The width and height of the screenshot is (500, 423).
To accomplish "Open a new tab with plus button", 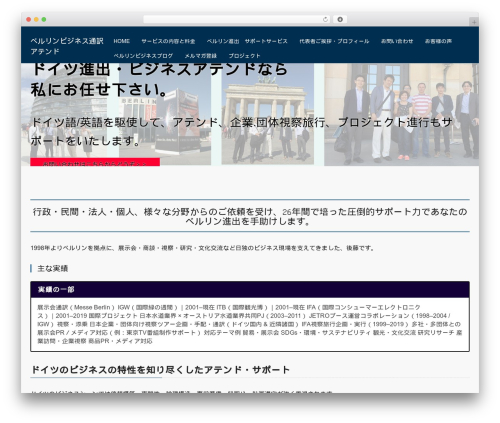I will 474,22.
